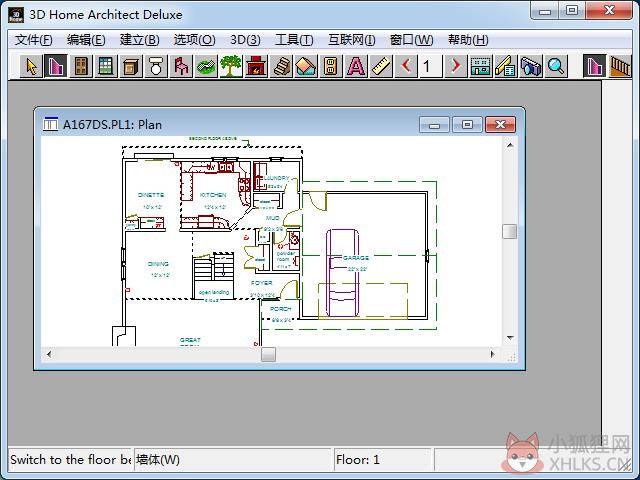
Task: Open the house reference floor display tool
Action: pos(481,66)
